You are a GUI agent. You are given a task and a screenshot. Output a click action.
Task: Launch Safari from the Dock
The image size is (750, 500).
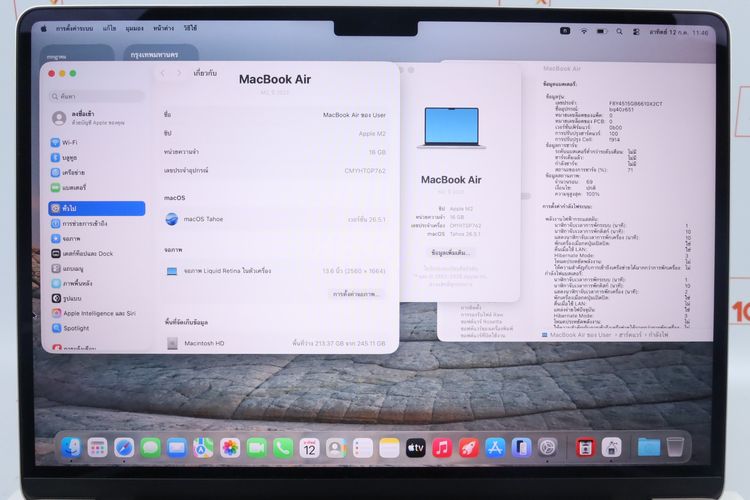[124, 448]
